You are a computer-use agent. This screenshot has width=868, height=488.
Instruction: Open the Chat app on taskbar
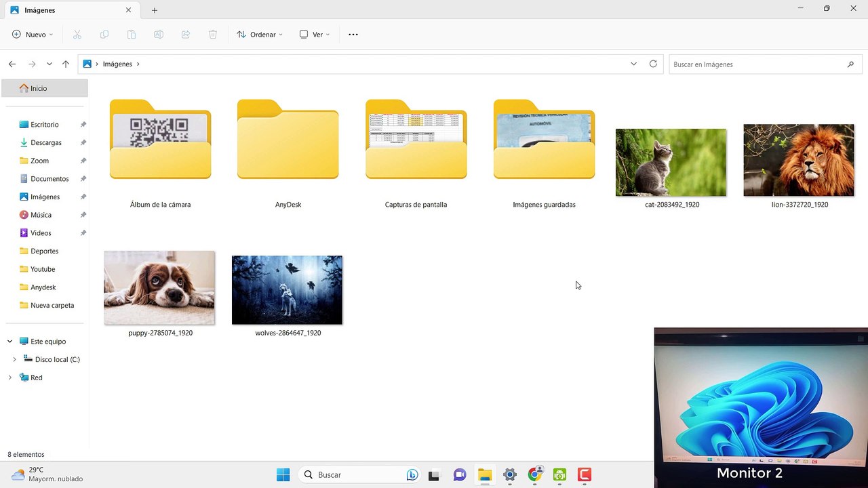[459, 474]
